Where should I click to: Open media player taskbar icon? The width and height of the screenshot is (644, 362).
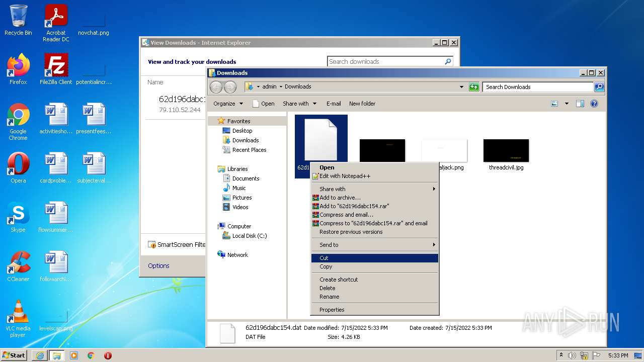pos(74,355)
